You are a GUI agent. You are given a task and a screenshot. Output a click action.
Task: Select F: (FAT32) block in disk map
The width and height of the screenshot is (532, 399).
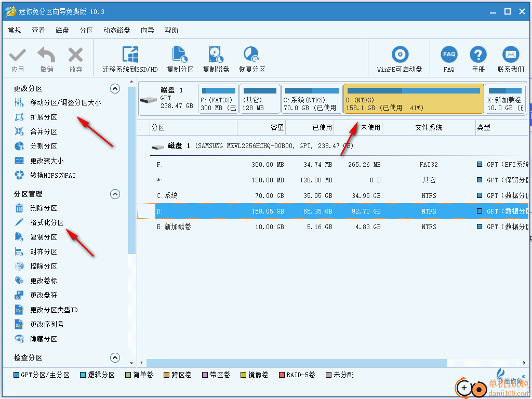point(219,99)
